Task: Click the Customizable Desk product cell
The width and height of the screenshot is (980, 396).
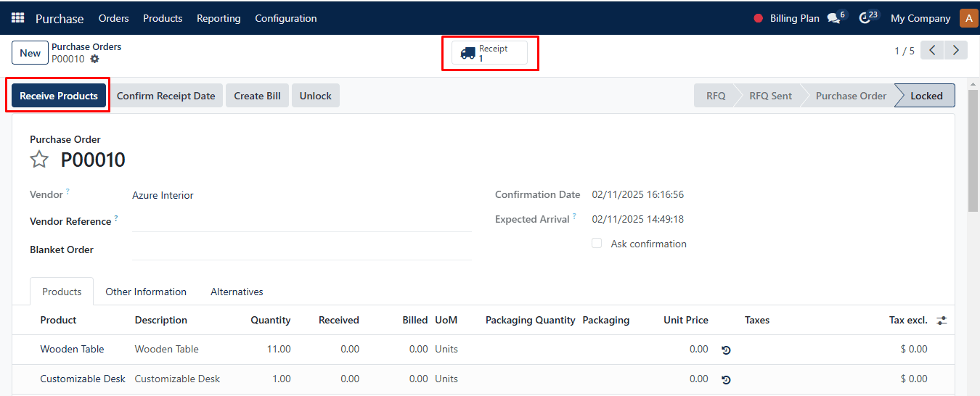Action: point(83,379)
